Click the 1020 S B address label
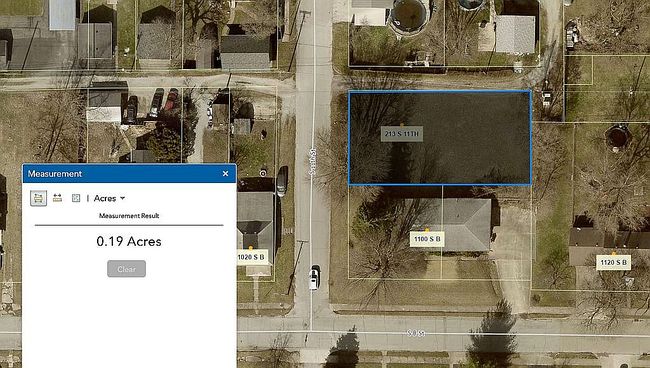Viewport: 650px width, 368px height. coord(251,257)
